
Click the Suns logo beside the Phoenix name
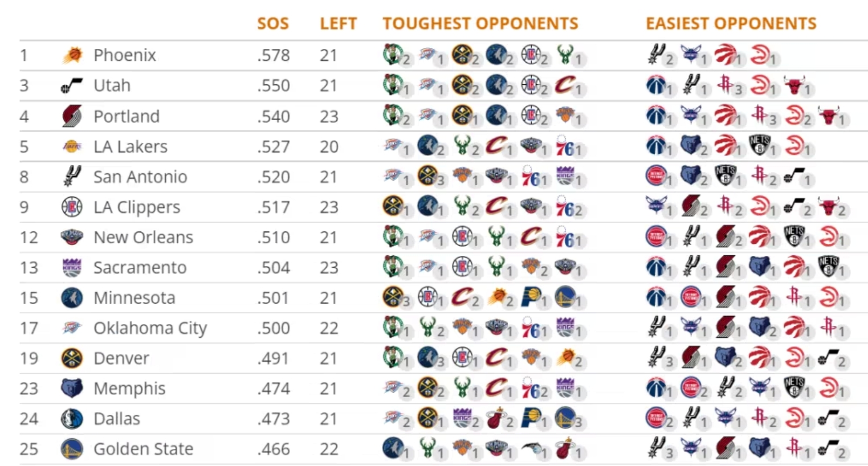click(x=72, y=55)
